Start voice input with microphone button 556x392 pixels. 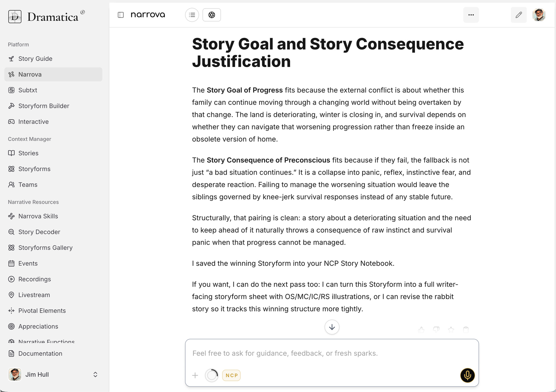467,375
